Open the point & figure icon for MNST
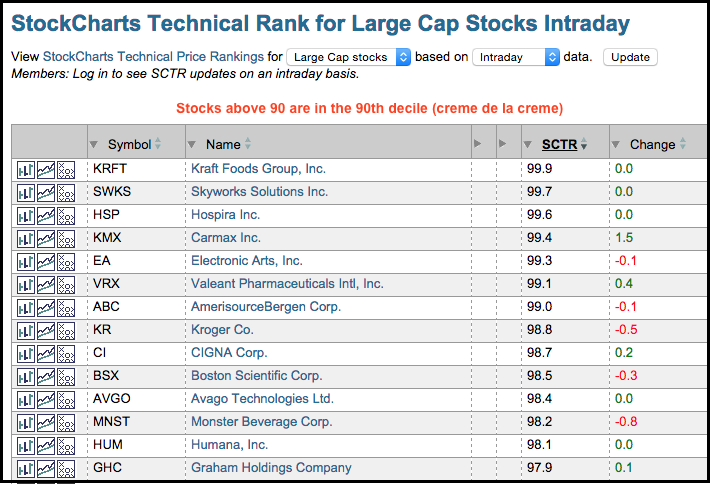Viewport: 710px width, 484px height. [x=66, y=422]
